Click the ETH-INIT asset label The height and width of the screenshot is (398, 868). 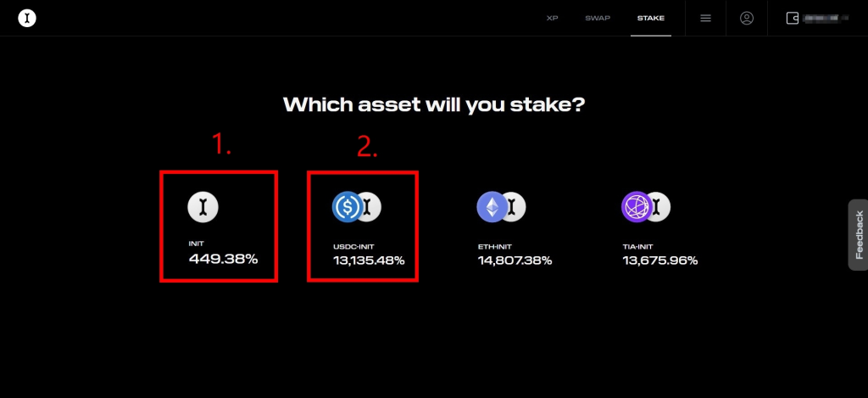tap(495, 247)
